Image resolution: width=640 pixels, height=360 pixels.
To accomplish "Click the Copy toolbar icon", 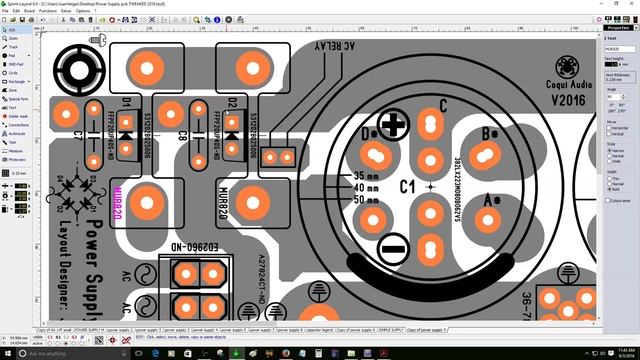I will click(72, 20).
